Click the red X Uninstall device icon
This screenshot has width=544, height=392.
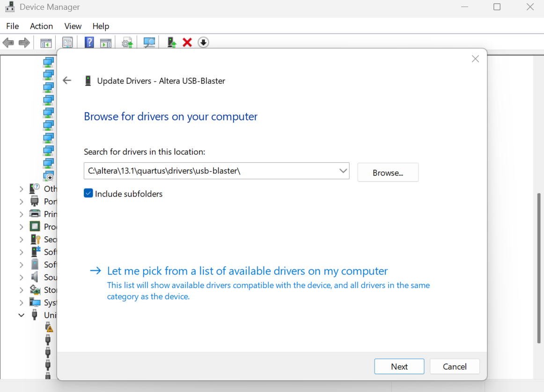click(187, 43)
